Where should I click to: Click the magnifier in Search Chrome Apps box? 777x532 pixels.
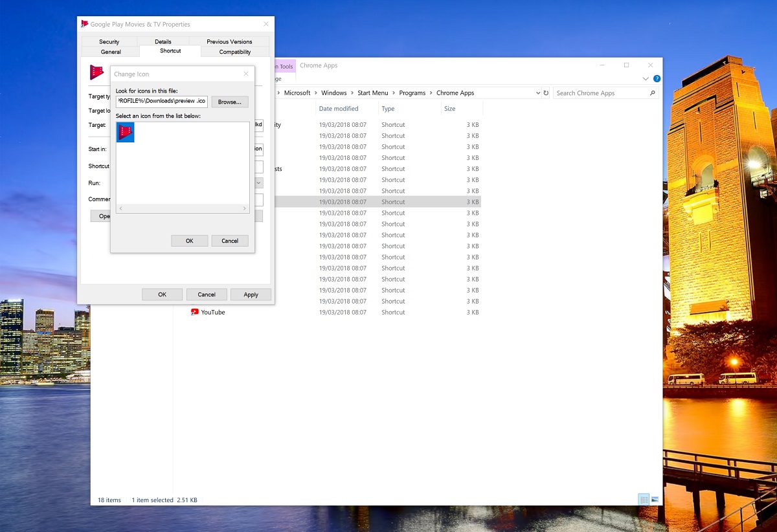point(652,93)
